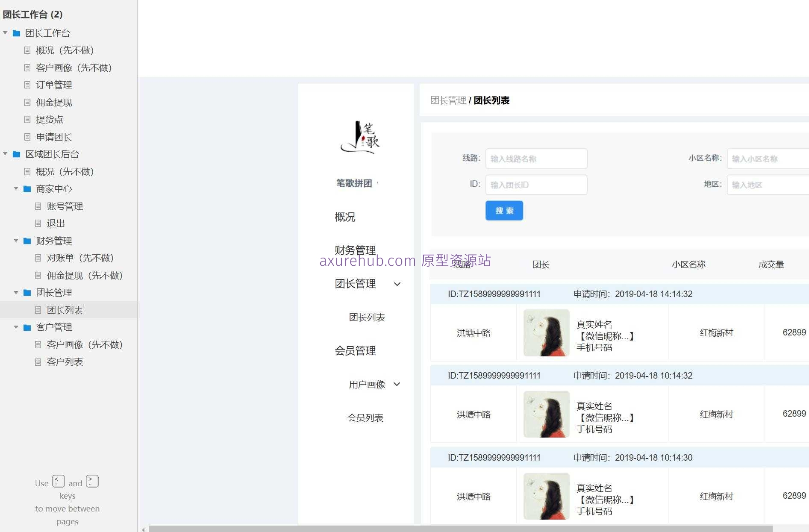Click the document icon beside 客户列表
Screen dimensions: 809x532
tap(38, 362)
